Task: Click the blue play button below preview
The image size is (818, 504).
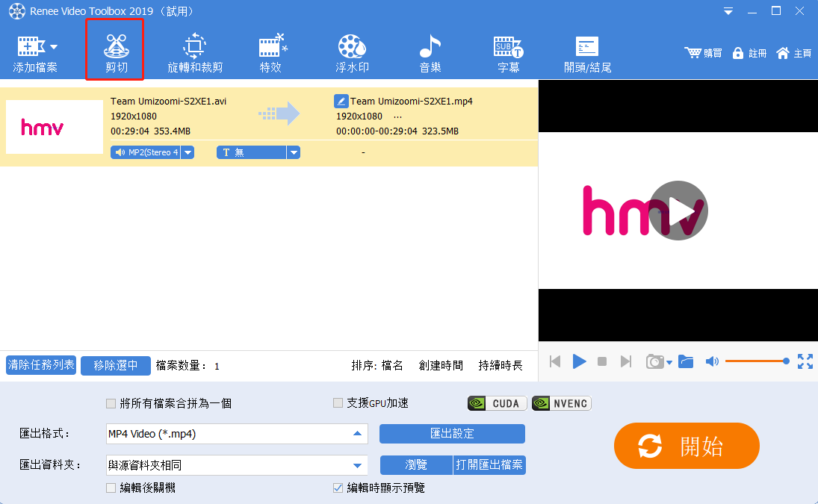Action: click(579, 361)
